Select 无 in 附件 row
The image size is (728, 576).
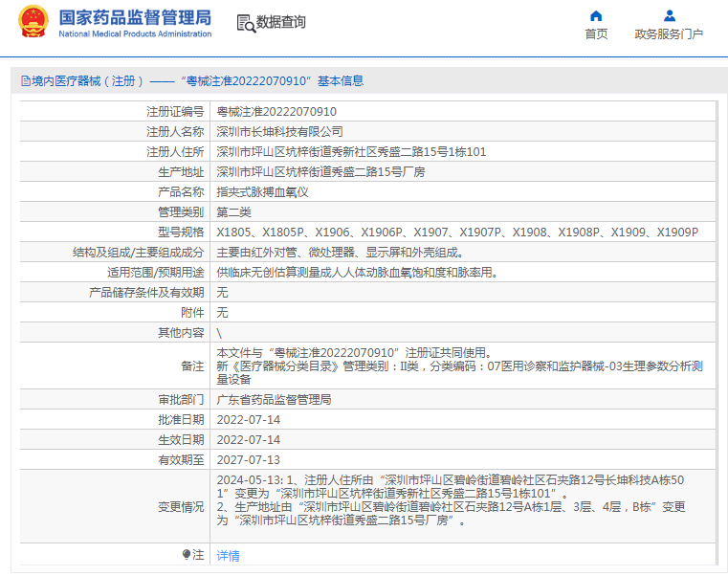(222, 313)
